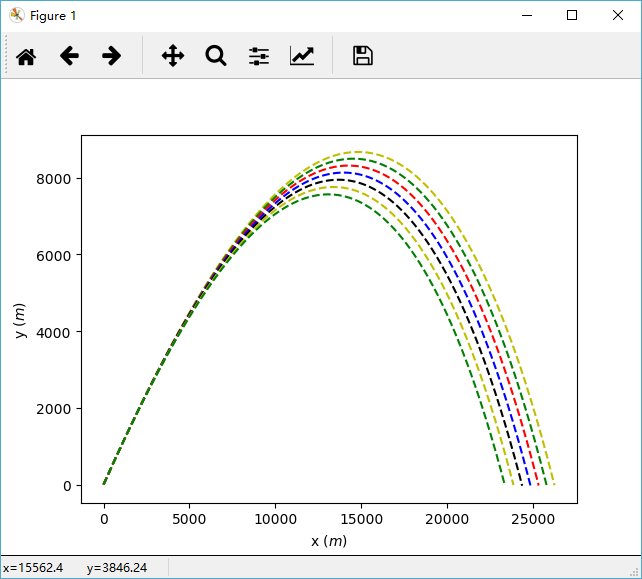Click the y=3846.24 readout in the status bar
This screenshot has width=642, height=579.
coord(117,568)
